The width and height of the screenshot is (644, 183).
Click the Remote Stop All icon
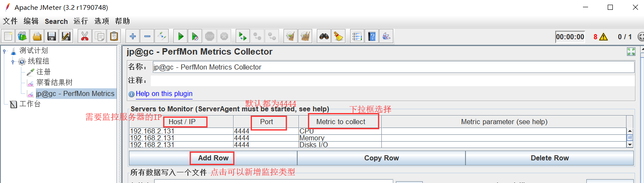[257, 37]
